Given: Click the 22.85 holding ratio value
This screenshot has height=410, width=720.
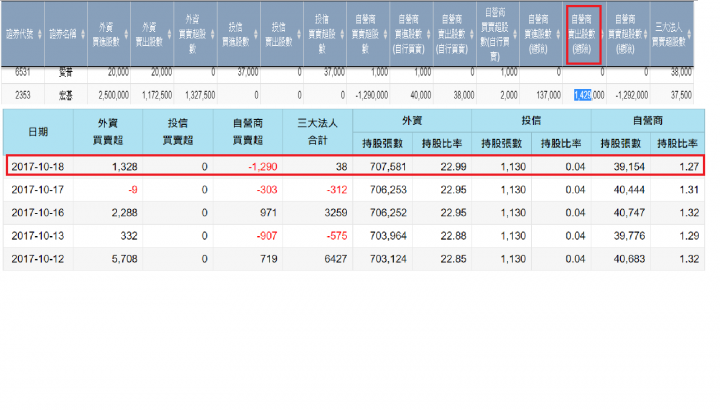Looking at the screenshot, I should coord(453,259).
